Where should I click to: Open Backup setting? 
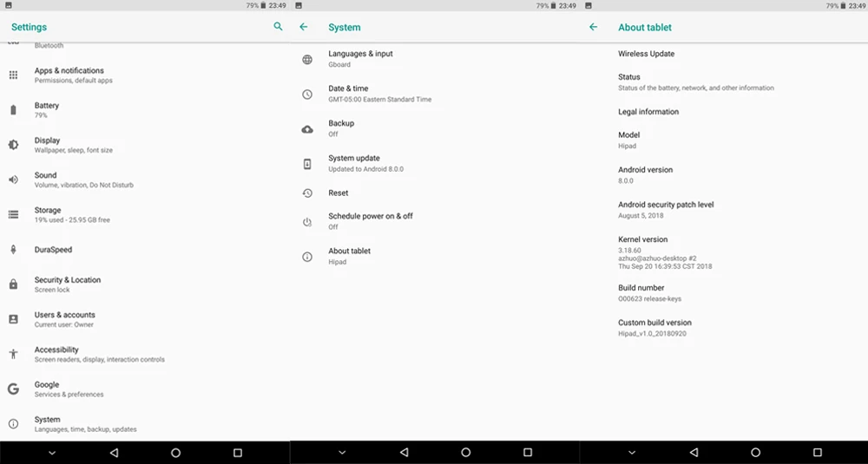(x=435, y=129)
